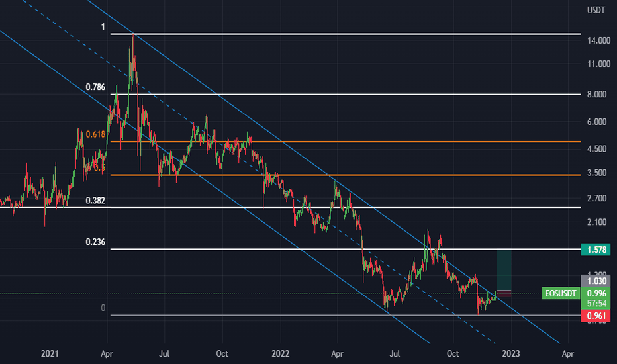Click the 3.500 price axis value
Screen dimensions: 617x364
tap(597, 173)
